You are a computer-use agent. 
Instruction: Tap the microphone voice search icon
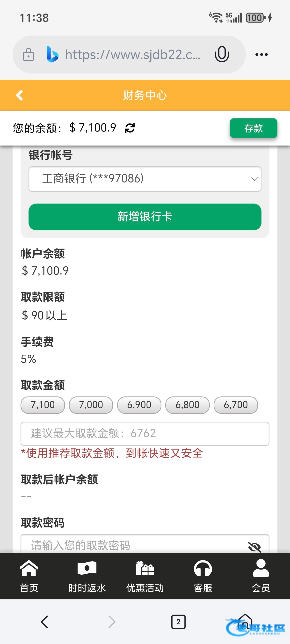tap(222, 54)
